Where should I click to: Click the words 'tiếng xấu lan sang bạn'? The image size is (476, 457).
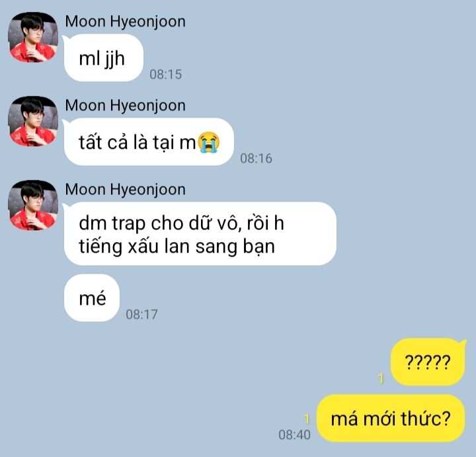pyautogui.click(x=177, y=246)
